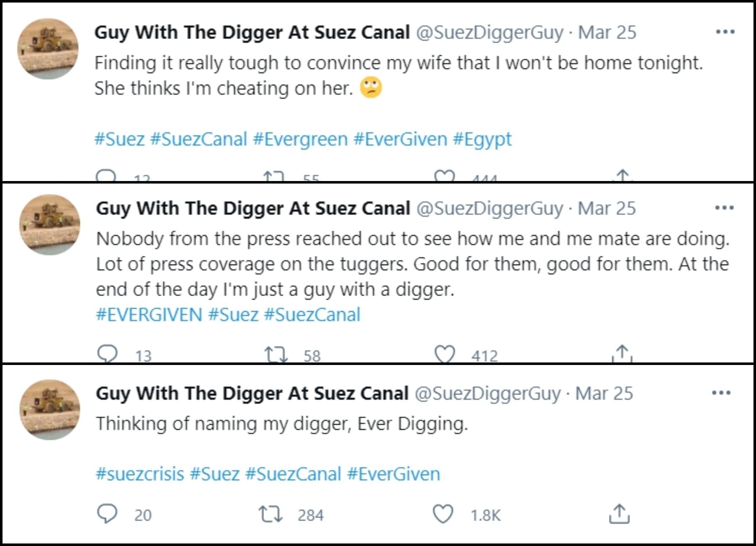This screenshot has height=546, width=756.
Task: Open the #EVERGIVEN hashtag in second tweet
Action: point(149,315)
